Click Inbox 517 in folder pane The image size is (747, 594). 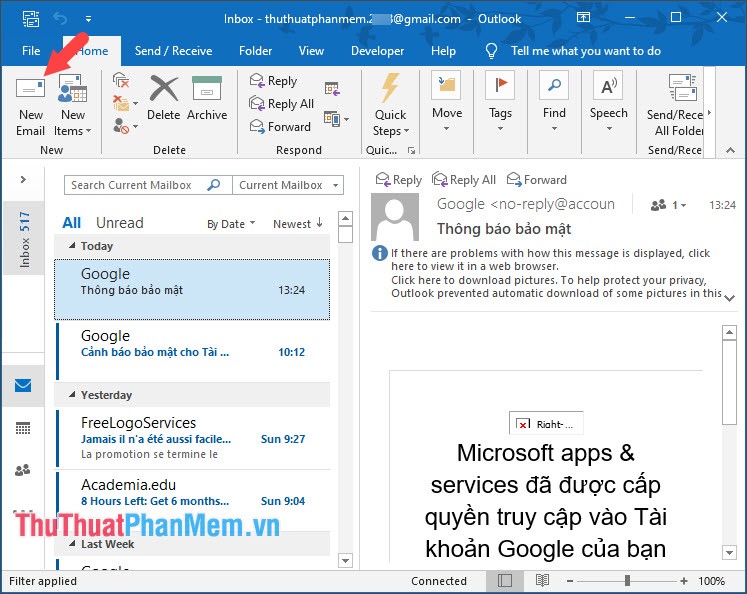[x=24, y=239]
